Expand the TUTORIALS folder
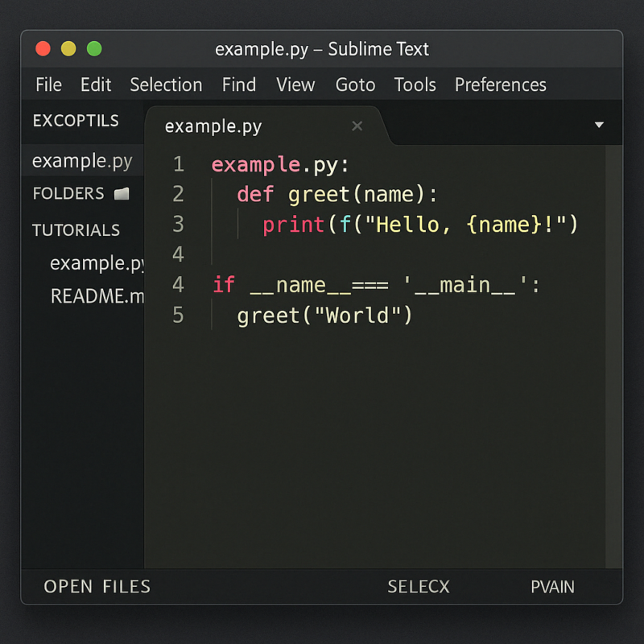Image resolution: width=644 pixels, height=644 pixels. point(76,230)
